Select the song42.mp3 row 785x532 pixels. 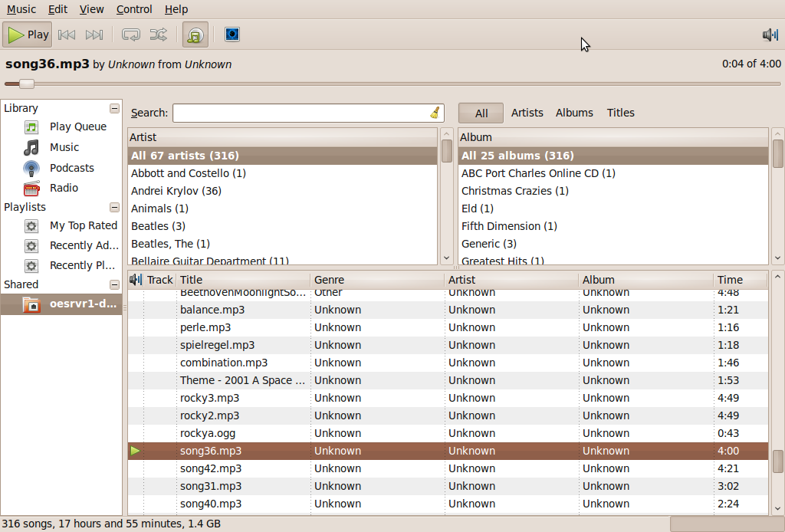point(448,468)
